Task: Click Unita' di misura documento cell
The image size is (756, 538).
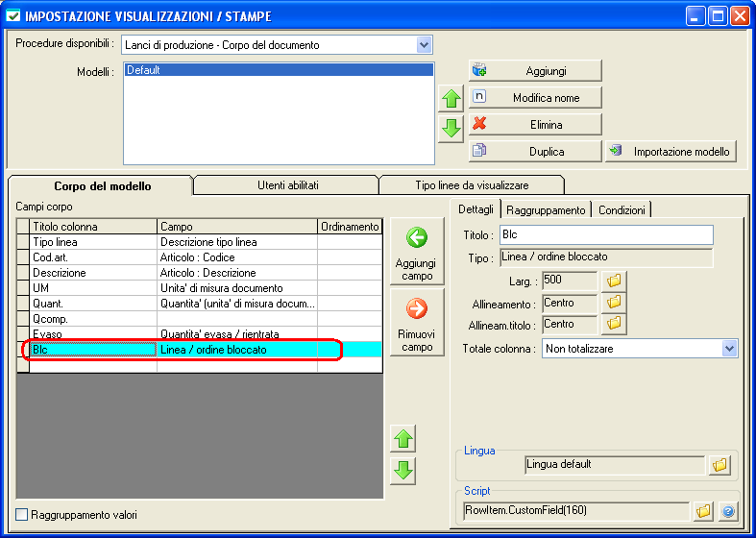Action: pos(237,288)
